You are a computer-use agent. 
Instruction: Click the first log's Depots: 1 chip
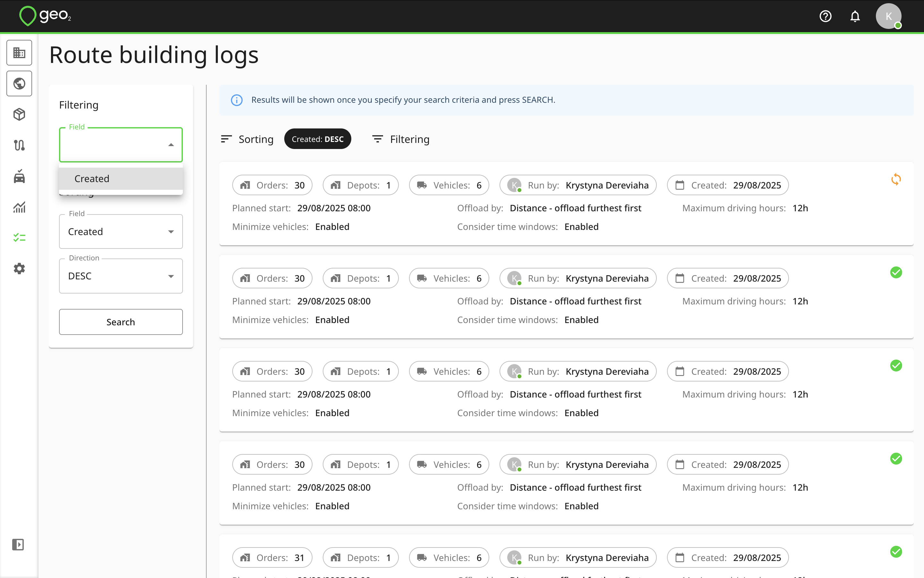pyautogui.click(x=360, y=185)
